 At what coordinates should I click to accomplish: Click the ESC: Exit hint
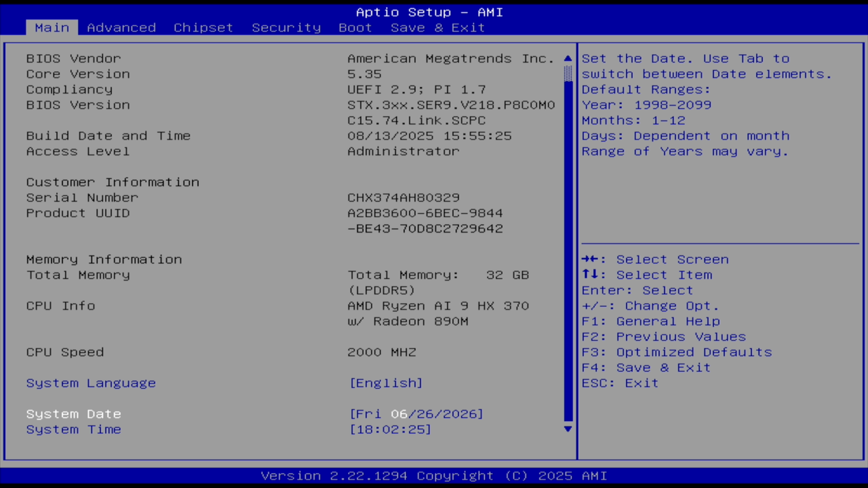click(x=620, y=383)
